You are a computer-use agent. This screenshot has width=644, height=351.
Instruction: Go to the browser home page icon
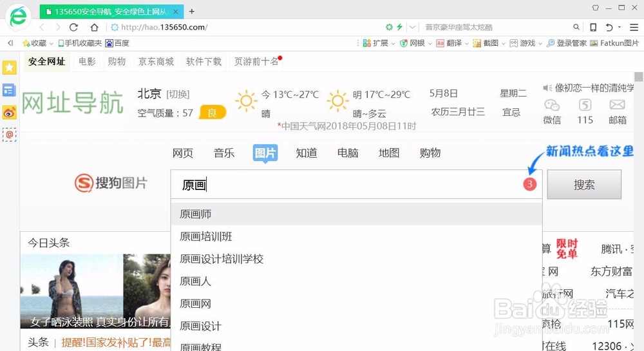pos(95,27)
